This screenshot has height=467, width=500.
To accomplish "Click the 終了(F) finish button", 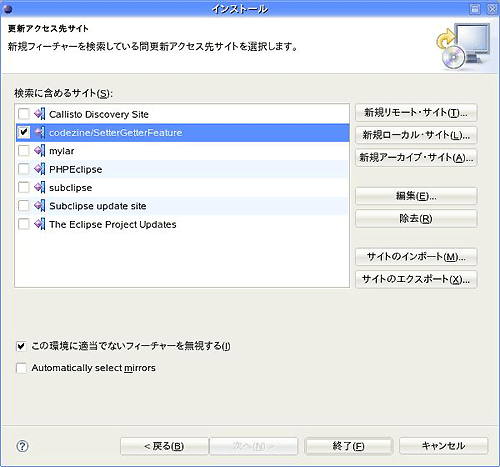I will pos(348,446).
